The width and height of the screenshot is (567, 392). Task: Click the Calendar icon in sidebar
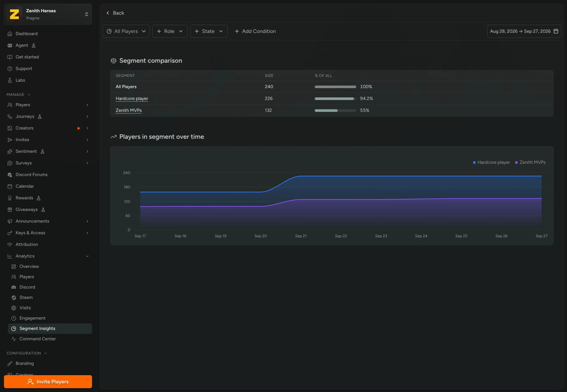coord(10,186)
